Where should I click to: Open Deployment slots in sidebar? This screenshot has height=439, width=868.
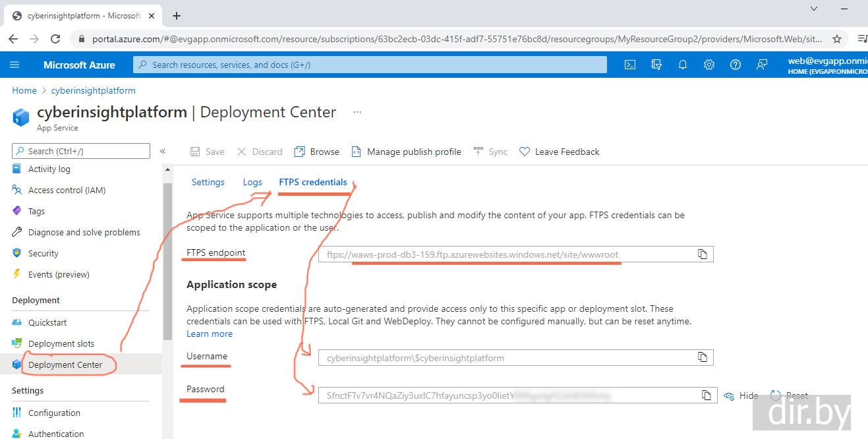pos(61,343)
